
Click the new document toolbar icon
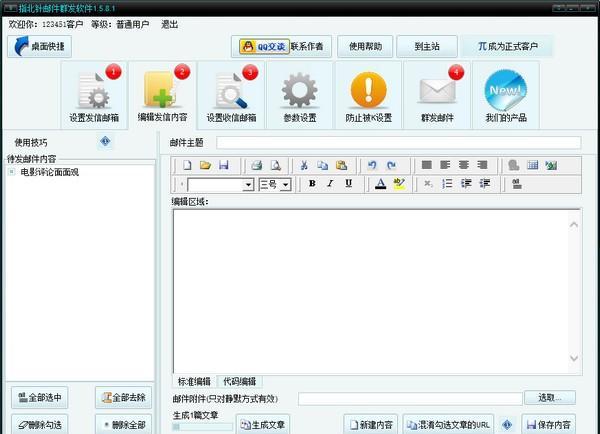click(x=187, y=165)
